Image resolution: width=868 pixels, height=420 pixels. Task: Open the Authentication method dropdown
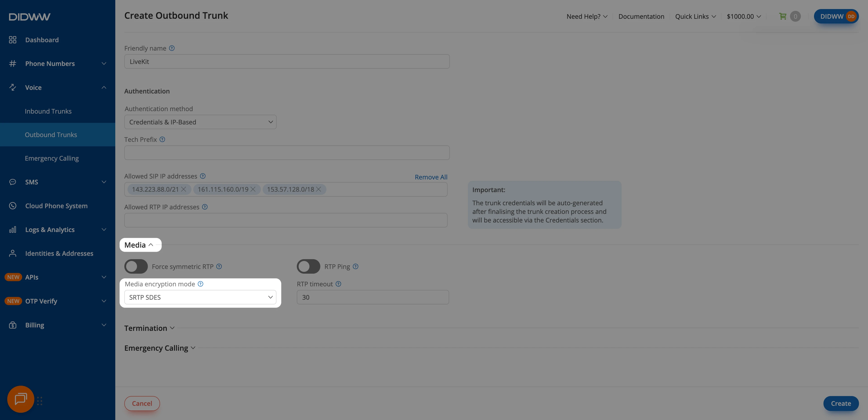point(200,122)
